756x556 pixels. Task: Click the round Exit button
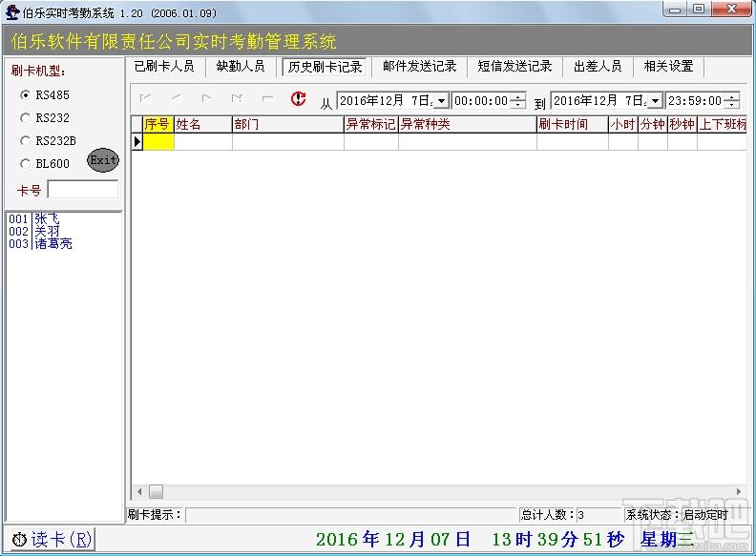[x=103, y=160]
